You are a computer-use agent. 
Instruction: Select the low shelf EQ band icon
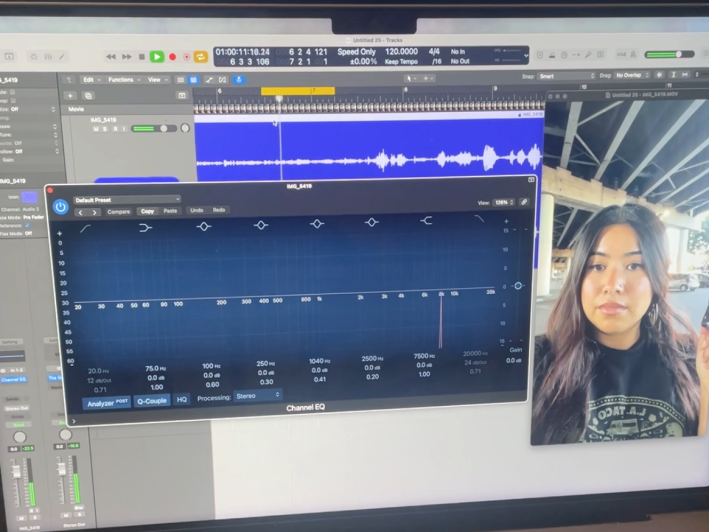click(146, 227)
